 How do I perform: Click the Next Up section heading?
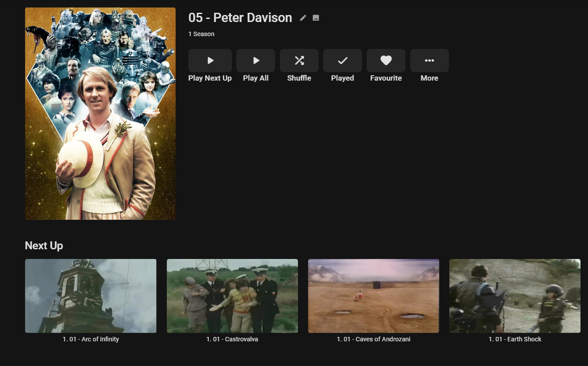point(44,246)
